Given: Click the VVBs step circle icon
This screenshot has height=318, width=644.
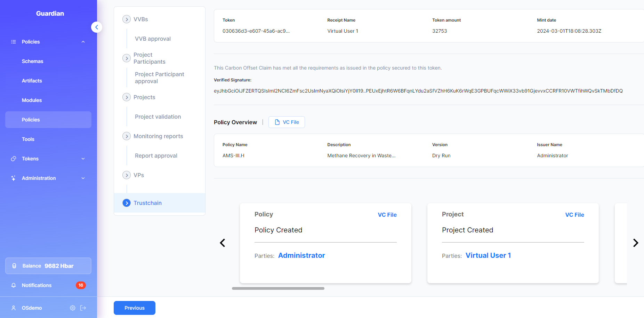Looking at the screenshot, I should 127,19.
